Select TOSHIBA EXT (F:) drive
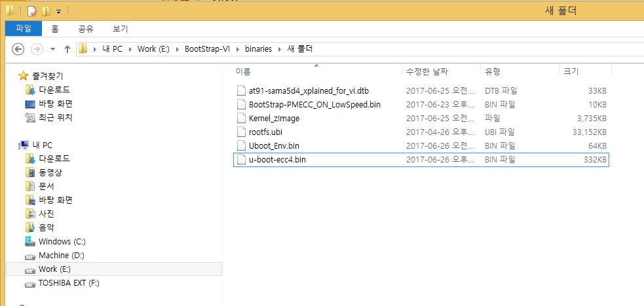Viewport: 644px width, 306px height. pyautogui.click(x=69, y=283)
